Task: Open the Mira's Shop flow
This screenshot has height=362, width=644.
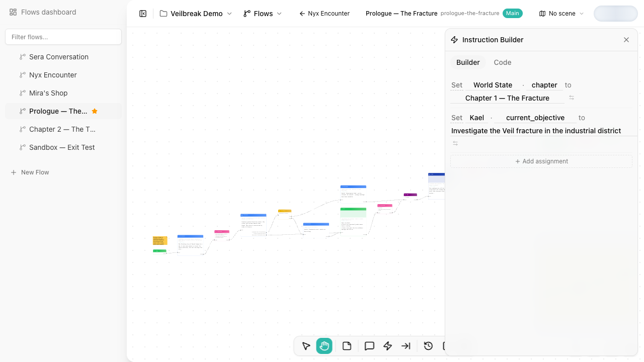Action: [63, 93]
